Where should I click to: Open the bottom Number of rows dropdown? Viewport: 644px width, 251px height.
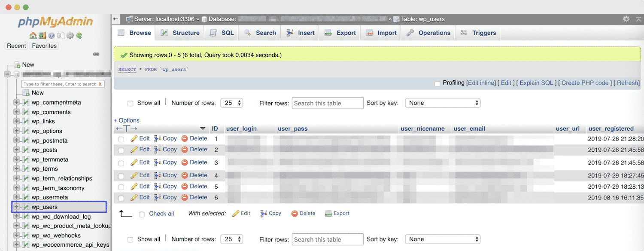coord(232,239)
